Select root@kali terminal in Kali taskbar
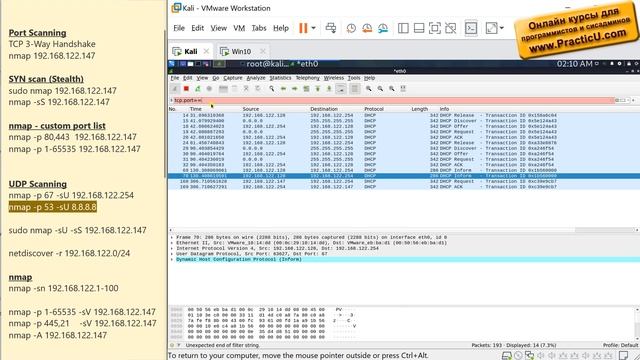Screen dimensions: 640x360 point(268,64)
